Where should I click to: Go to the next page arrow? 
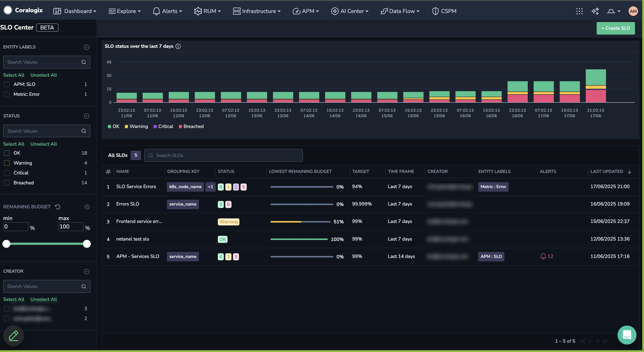click(598, 341)
